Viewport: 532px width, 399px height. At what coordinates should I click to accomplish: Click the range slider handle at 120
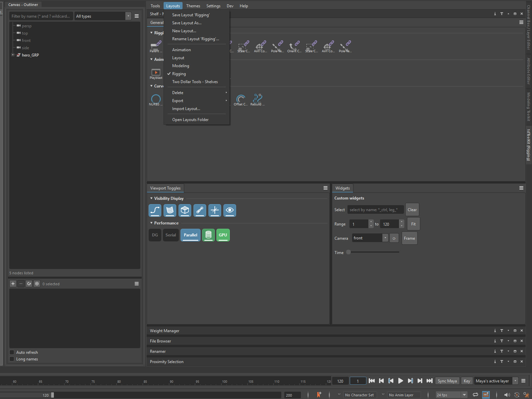coord(53,395)
